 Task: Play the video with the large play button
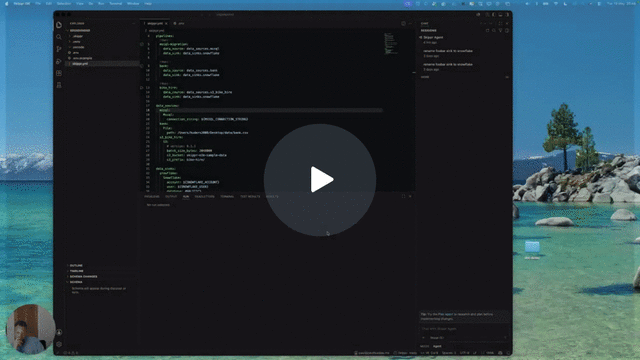point(320,180)
